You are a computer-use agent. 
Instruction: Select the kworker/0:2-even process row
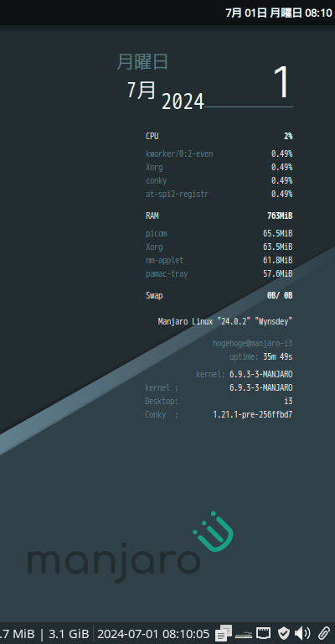pyautogui.click(x=219, y=154)
